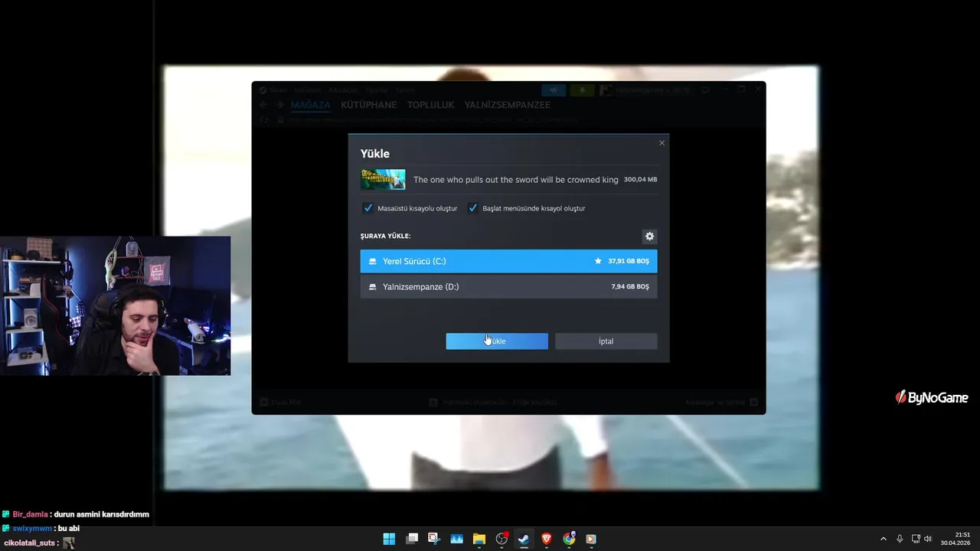Select Yalnizsempanze (D:) install location

click(x=508, y=287)
